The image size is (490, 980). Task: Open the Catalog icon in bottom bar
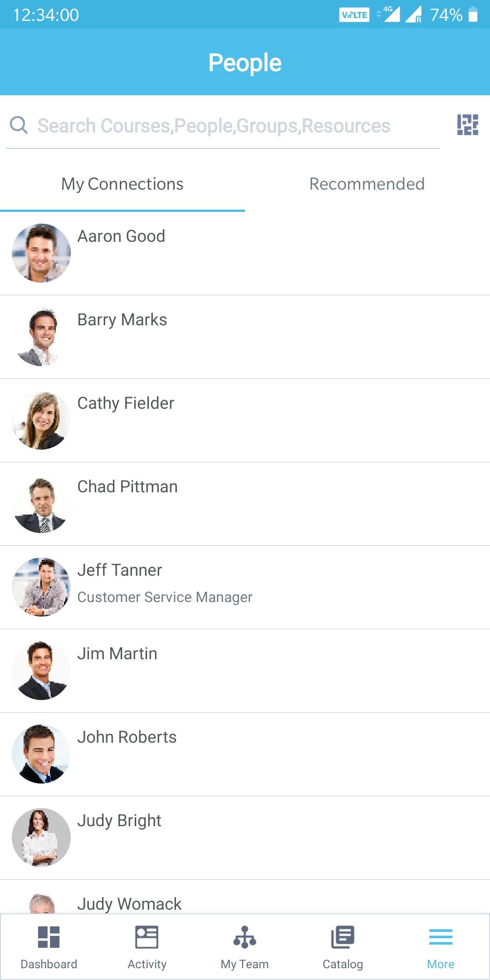pyautogui.click(x=343, y=937)
